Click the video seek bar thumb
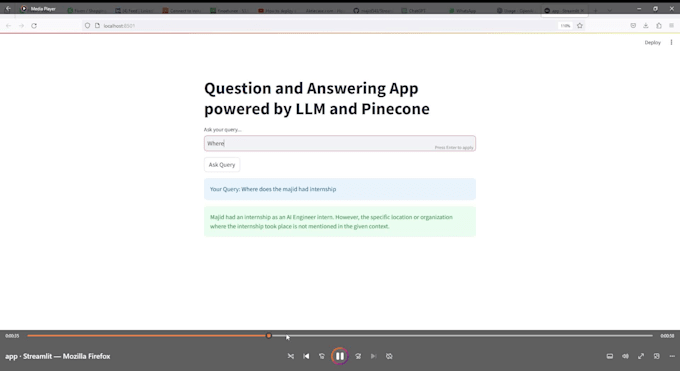 269,336
